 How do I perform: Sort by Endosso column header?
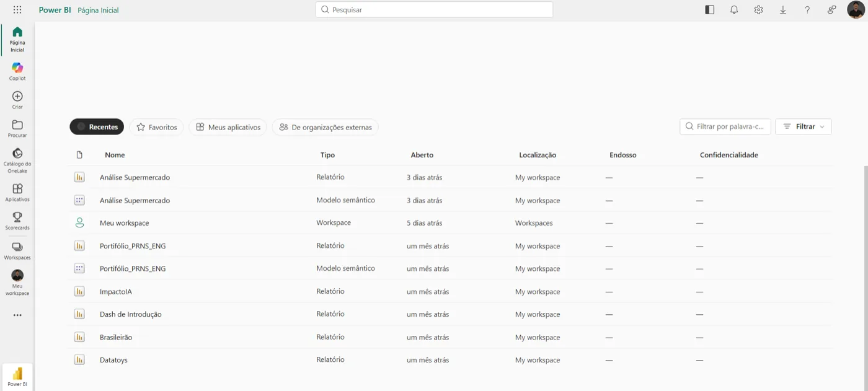(x=623, y=155)
